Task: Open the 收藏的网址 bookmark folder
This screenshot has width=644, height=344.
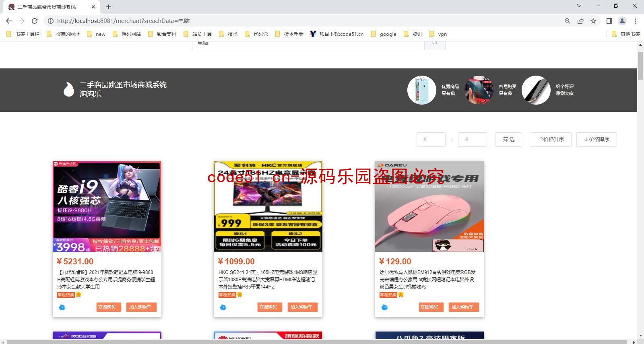Action: click(x=63, y=34)
